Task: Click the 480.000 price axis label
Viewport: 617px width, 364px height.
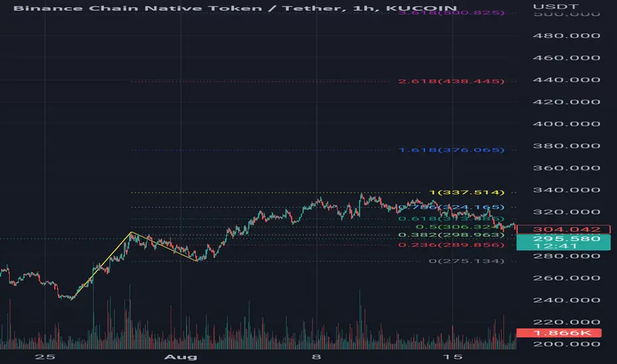Action: click(567, 36)
